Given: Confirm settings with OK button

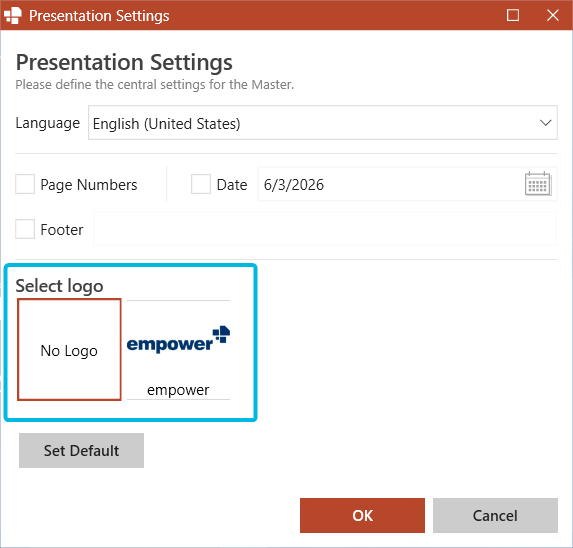Looking at the screenshot, I should pos(362,515).
